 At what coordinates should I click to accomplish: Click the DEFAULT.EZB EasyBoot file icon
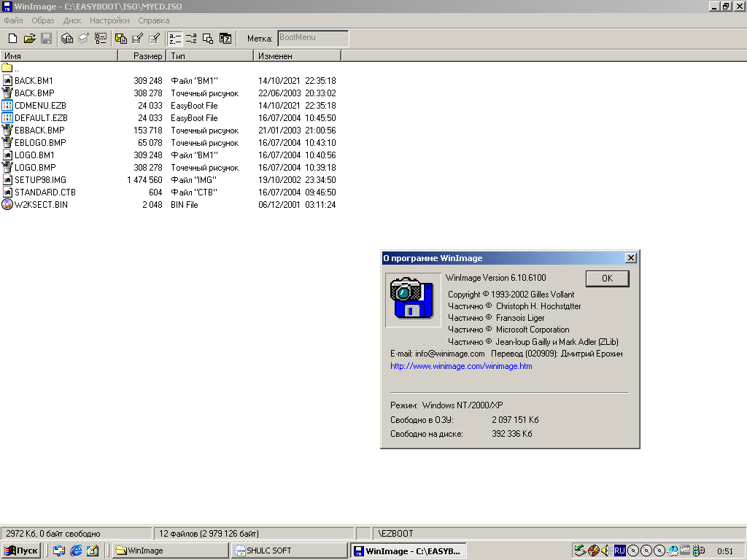click(x=7, y=117)
